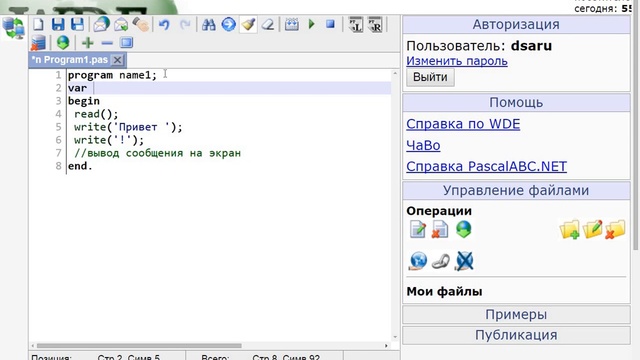Publish file with globe in hand icon
Screen dimensions: 640x360
coord(418,261)
